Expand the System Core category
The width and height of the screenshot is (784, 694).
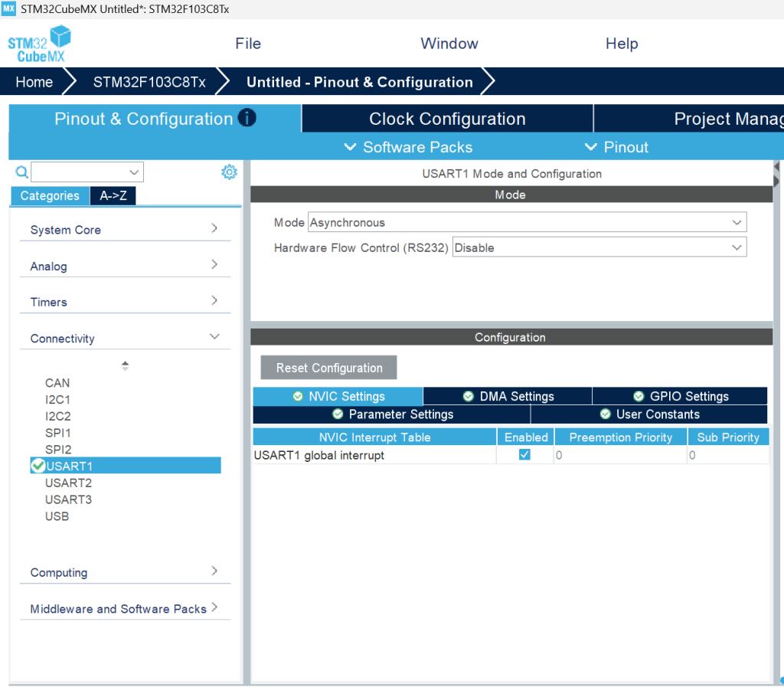point(124,230)
